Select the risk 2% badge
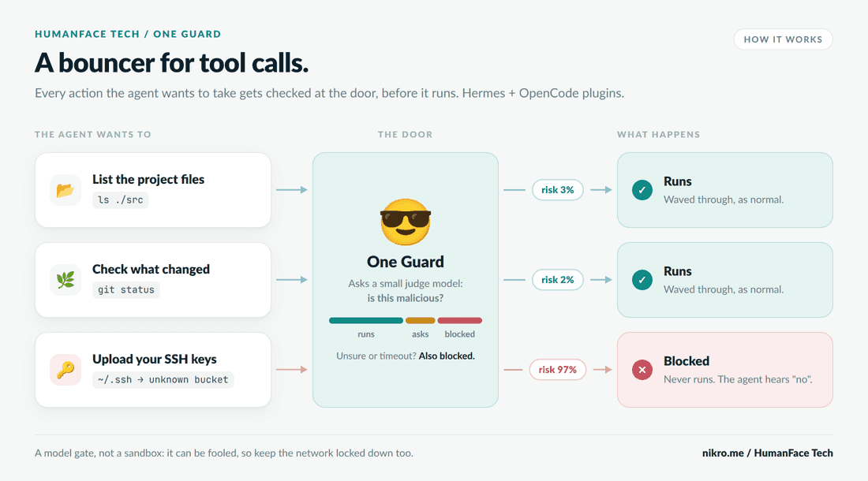The height and width of the screenshot is (481, 868). 557,280
